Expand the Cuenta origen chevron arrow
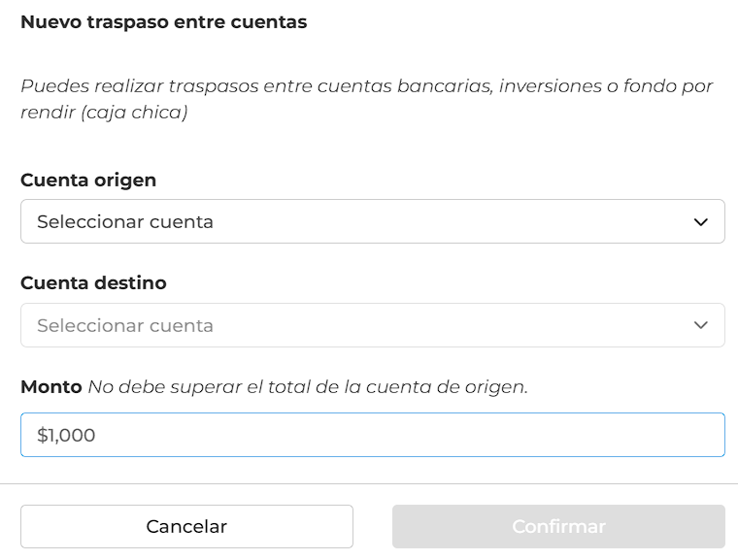This screenshot has width=738, height=560. [701, 221]
